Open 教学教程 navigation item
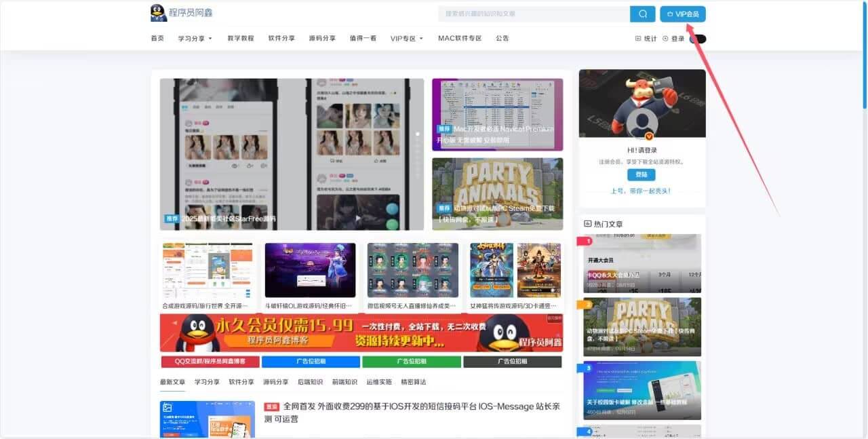Screen dimensions: 868x439 coord(241,38)
